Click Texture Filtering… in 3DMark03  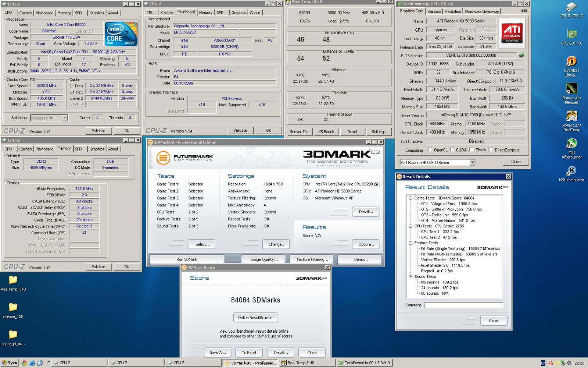pos(312,259)
